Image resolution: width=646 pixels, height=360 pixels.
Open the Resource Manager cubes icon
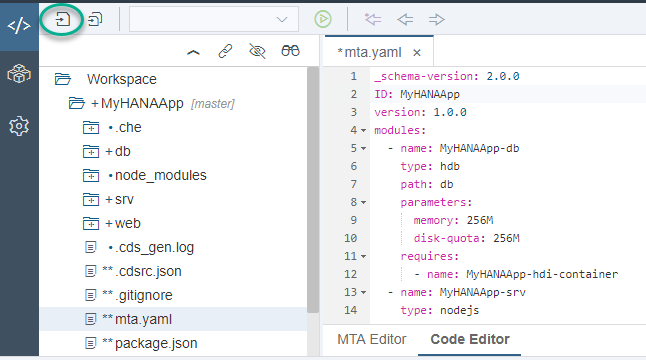pos(19,74)
